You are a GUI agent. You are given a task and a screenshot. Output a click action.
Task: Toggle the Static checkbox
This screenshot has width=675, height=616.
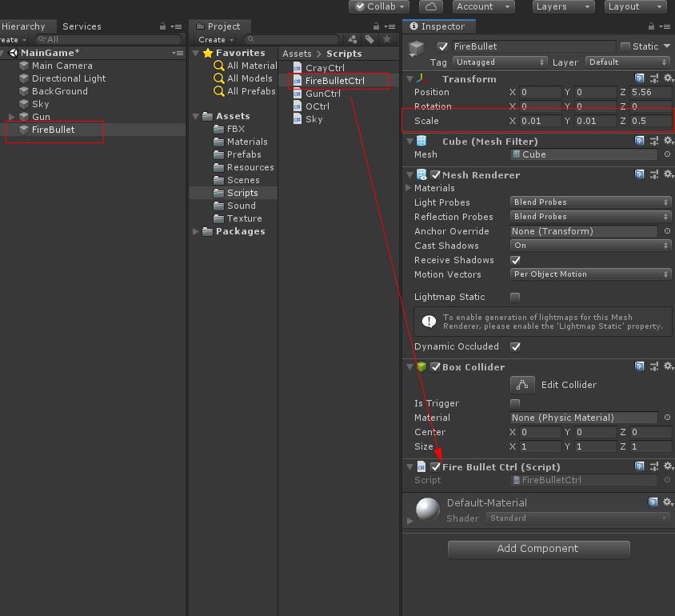pos(625,46)
